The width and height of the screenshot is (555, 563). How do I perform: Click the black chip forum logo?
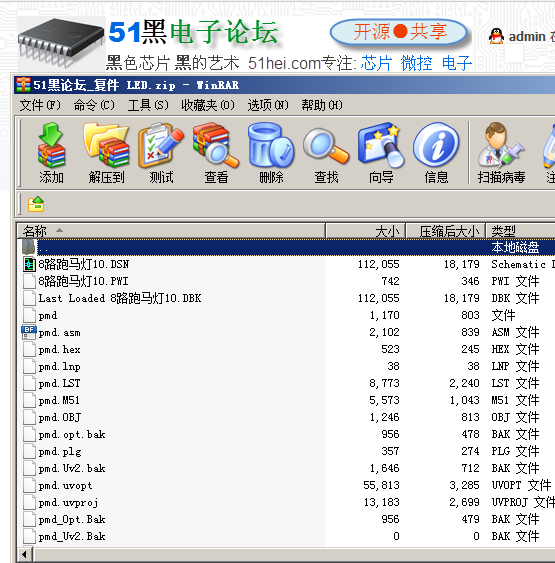click(61, 42)
